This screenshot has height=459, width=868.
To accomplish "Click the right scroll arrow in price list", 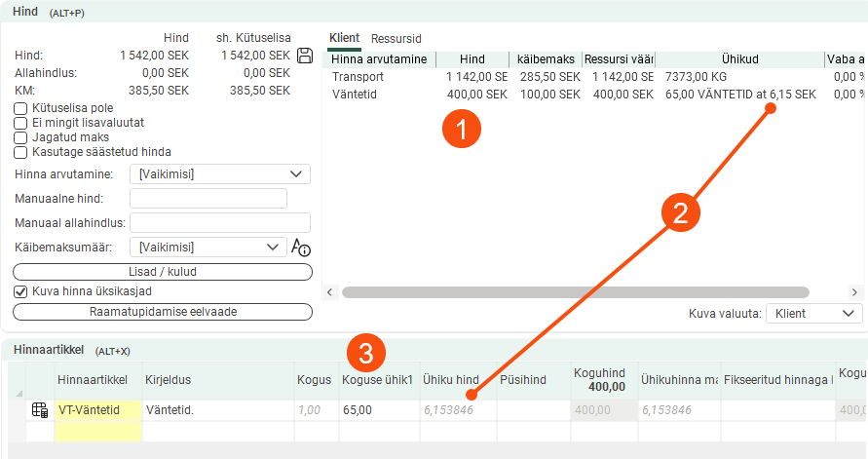I will pos(854,292).
